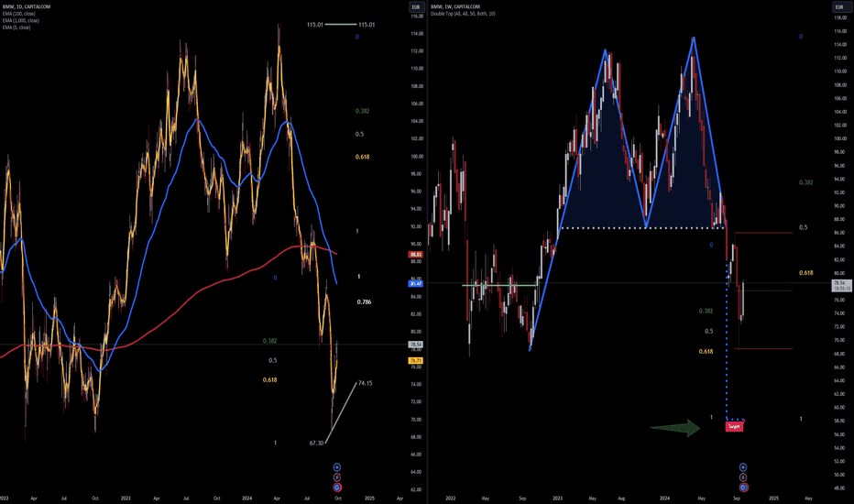
Task: Click the 62.00 label on daily price axis
Action: (x=416, y=489)
